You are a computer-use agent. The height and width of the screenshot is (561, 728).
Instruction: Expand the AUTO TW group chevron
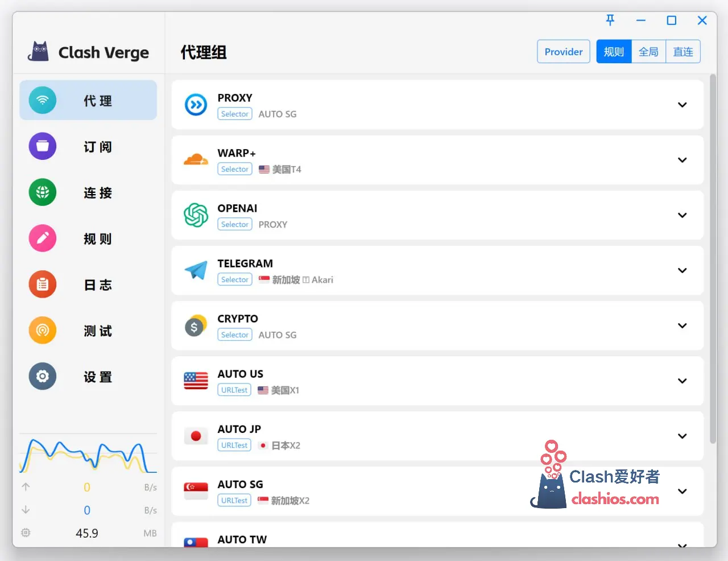pos(682,544)
